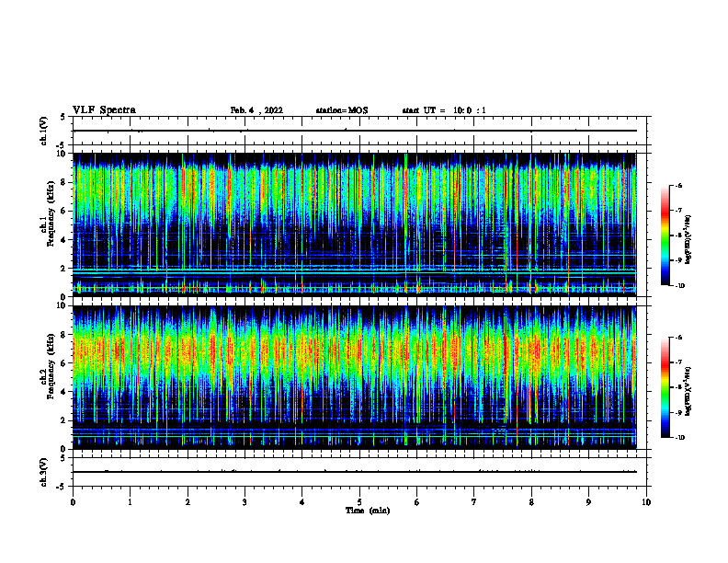Click the "6" kHz tick on ch.2 frequency axis
This screenshot has width=728, height=563.
click(64, 363)
